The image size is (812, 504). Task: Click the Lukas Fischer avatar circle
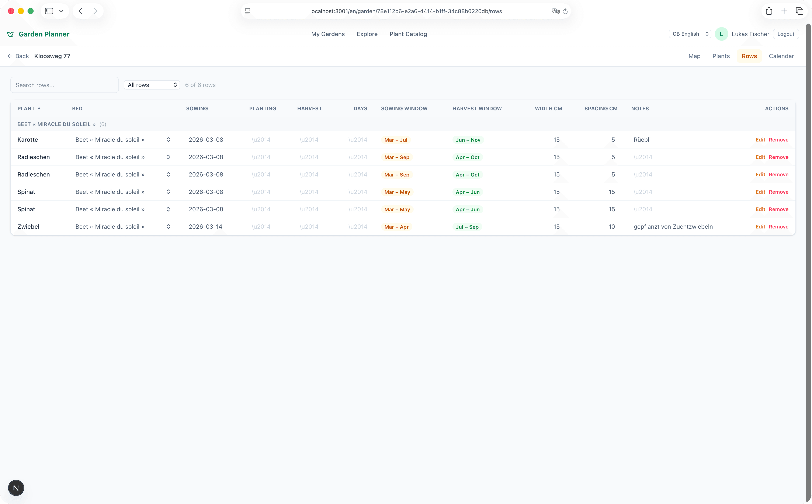coord(721,34)
